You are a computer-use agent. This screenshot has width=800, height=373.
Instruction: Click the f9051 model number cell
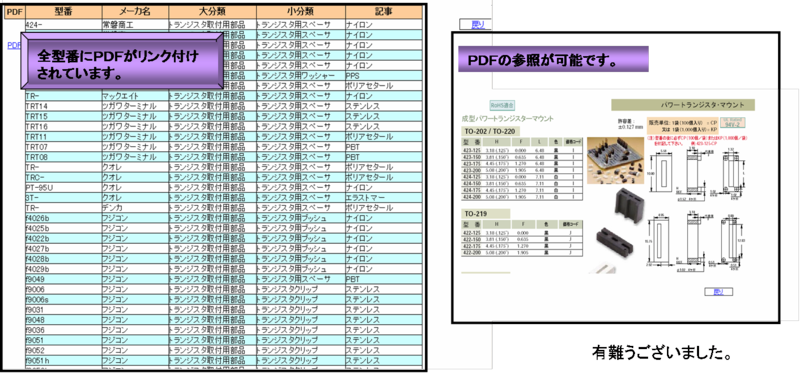coord(63,341)
